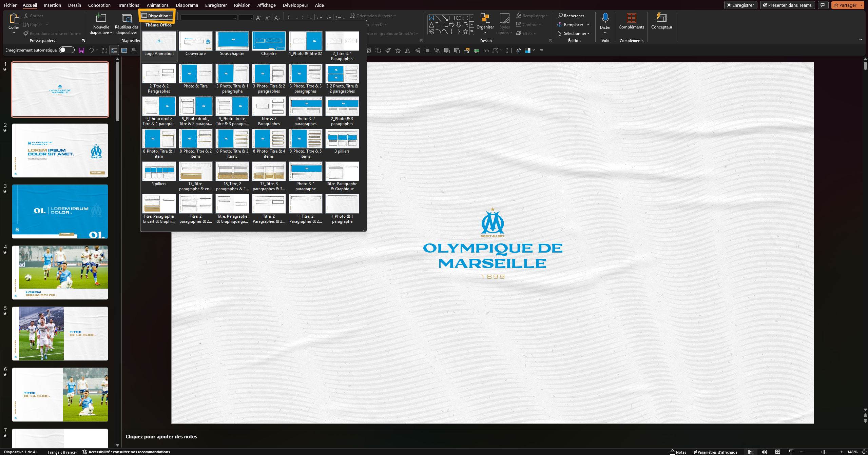Viewport: 868px width, 455px height.
Task: Open the Partager dropdown arrow
Action: click(861, 5)
